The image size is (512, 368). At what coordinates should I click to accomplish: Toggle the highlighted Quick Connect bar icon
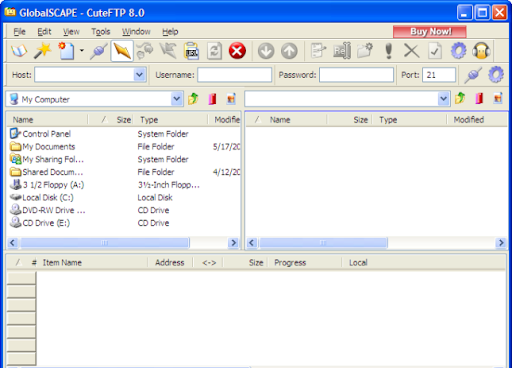(122, 51)
